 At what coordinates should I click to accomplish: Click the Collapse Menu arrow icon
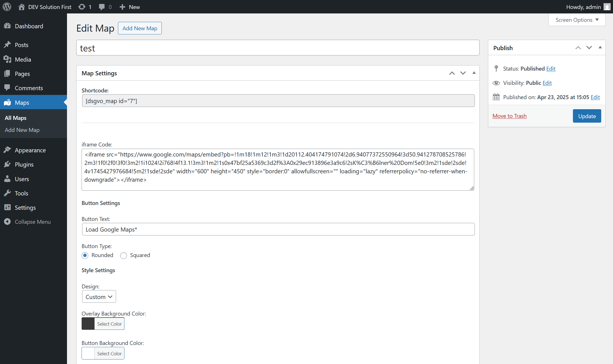click(8, 222)
